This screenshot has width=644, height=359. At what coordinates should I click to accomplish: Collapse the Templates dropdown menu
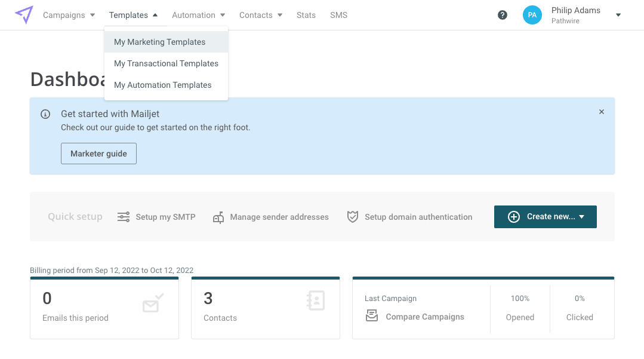click(133, 15)
